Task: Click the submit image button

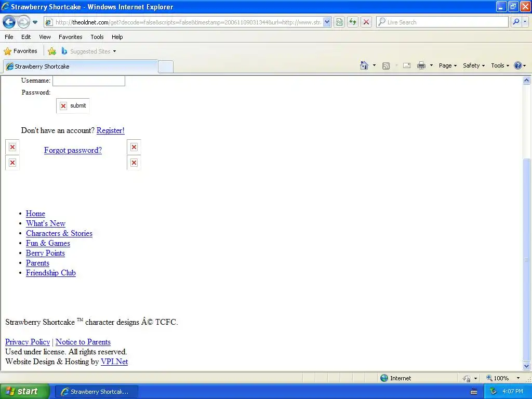Action: pos(73,106)
